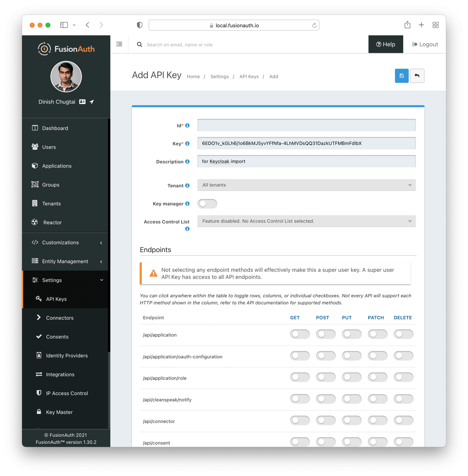
Task: Open the Id field info icon
Action: click(x=187, y=126)
